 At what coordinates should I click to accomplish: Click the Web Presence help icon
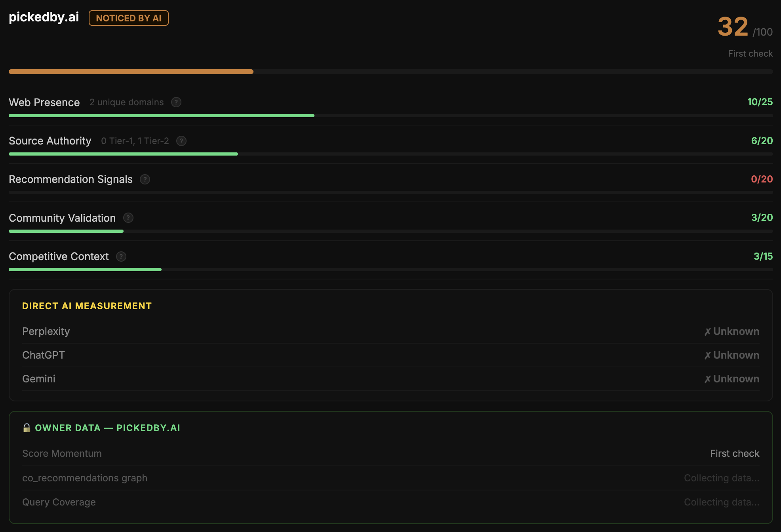coord(176,102)
